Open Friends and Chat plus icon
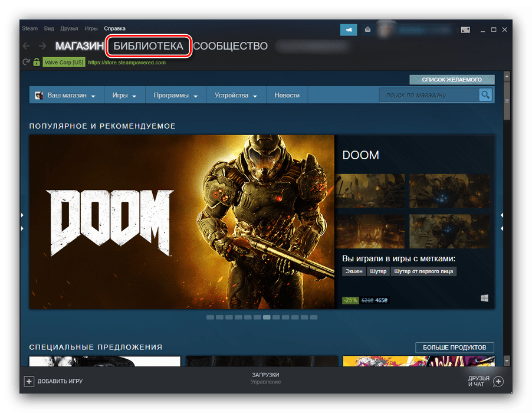Image resolution: width=532 pixels, height=413 pixels. (498, 381)
